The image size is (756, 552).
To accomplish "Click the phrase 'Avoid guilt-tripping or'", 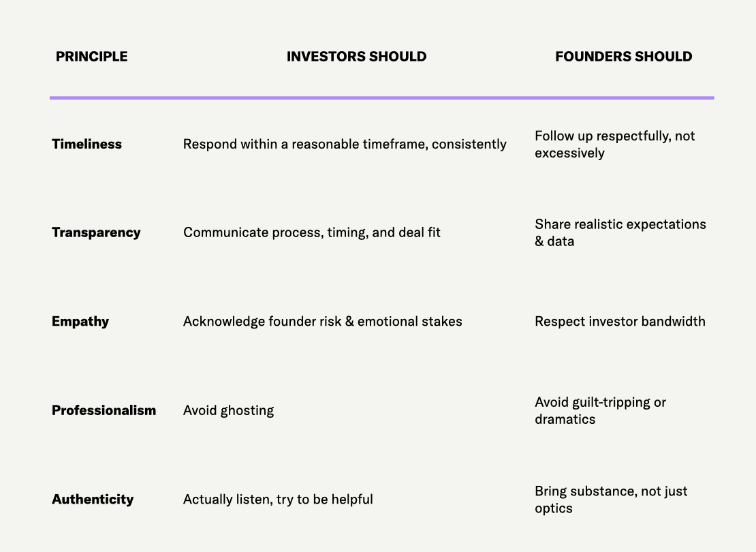I will (600, 402).
